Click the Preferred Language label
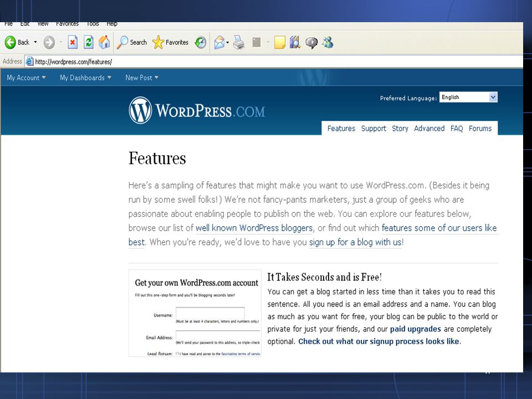Image resolution: width=532 pixels, height=399 pixels. (x=408, y=98)
